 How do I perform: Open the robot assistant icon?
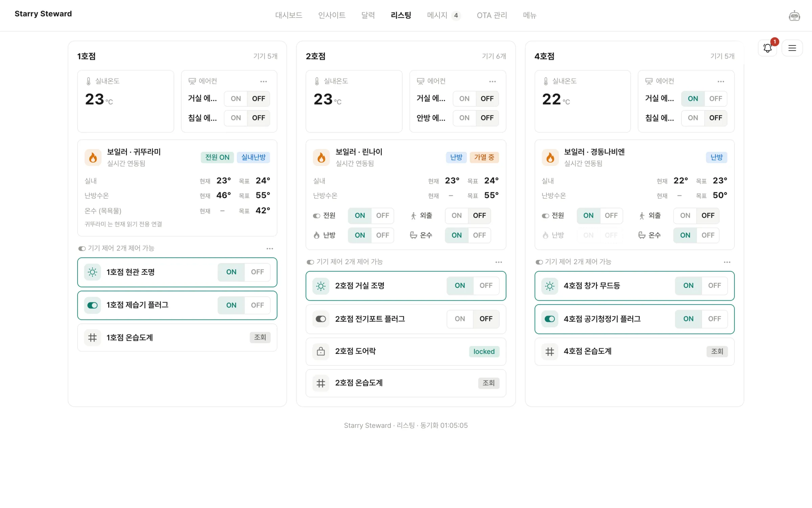[794, 16]
